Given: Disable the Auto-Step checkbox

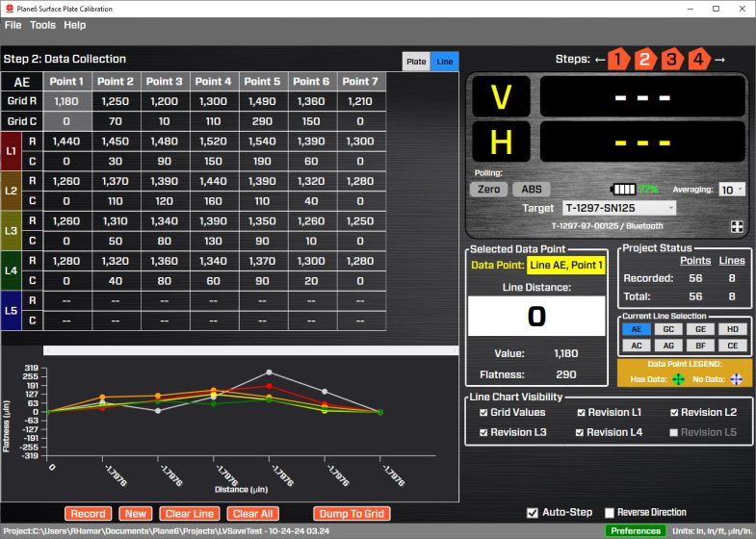Looking at the screenshot, I should point(533,512).
